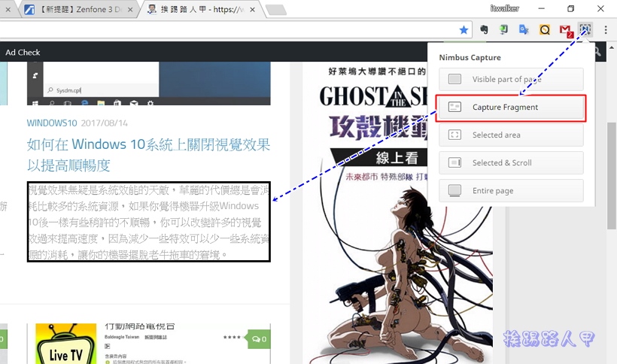The width and height of the screenshot is (617, 364).
Task: Open the WINDOWS10 category link
Action: click(52, 123)
